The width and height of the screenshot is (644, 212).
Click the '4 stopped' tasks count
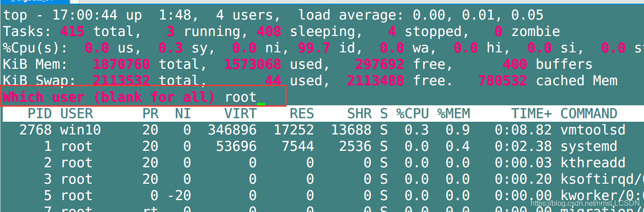pos(425,31)
